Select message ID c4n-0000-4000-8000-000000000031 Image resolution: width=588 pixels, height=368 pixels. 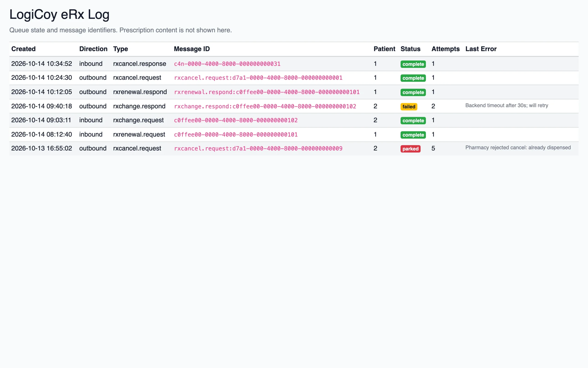click(227, 64)
